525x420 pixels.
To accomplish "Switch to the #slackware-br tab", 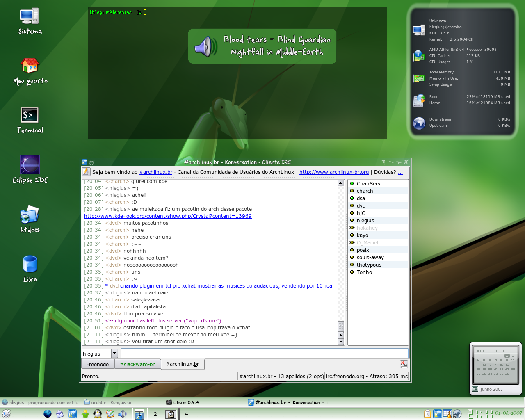I will pos(137,364).
